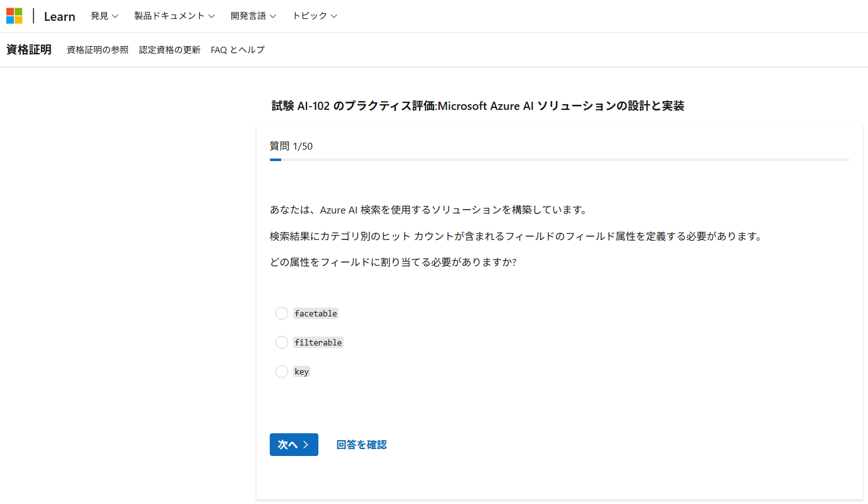This screenshot has width=868, height=504.
Task: Select the key radio option
Action: click(x=282, y=371)
